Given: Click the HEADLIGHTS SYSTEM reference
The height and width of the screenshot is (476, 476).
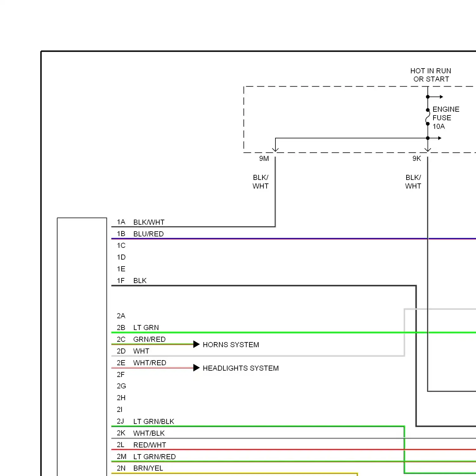Looking at the screenshot, I should (x=241, y=368).
